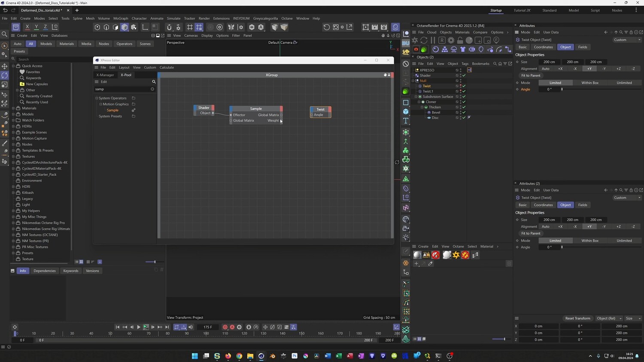Toggle enable checkmark for Thicken object
This screenshot has height=362, width=644.
tap(464, 107)
